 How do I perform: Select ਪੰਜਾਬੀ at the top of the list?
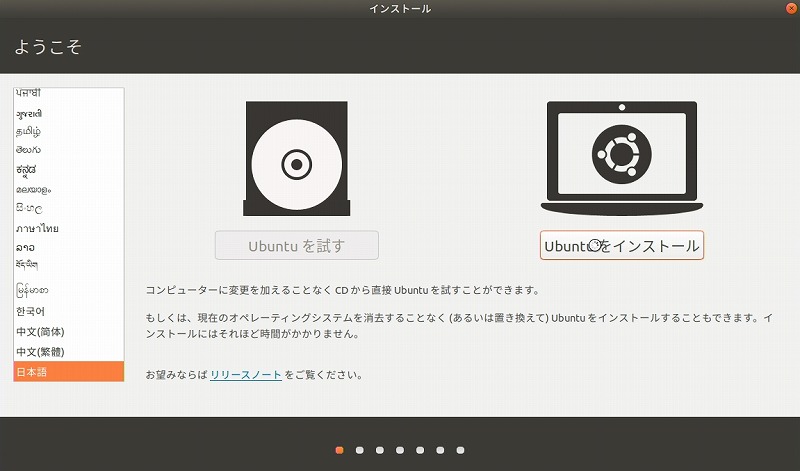(68, 94)
